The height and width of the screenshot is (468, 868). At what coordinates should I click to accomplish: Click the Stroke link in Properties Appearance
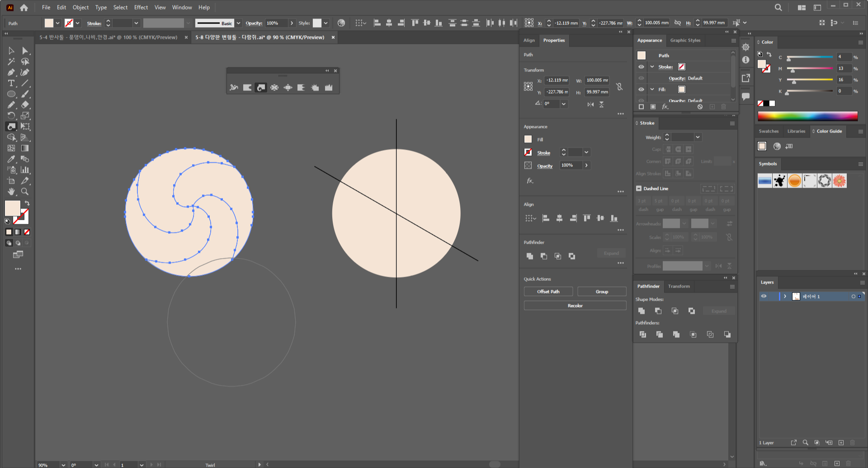point(543,153)
